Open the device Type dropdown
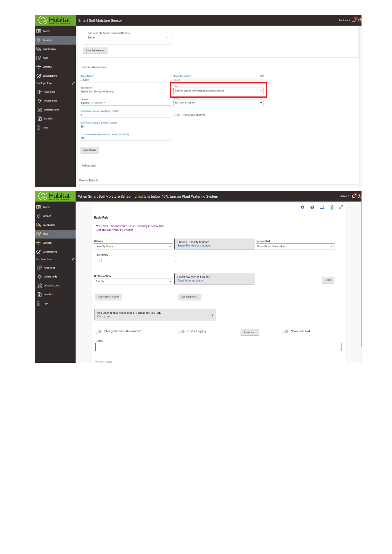392x554 pixels. [x=219, y=91]
